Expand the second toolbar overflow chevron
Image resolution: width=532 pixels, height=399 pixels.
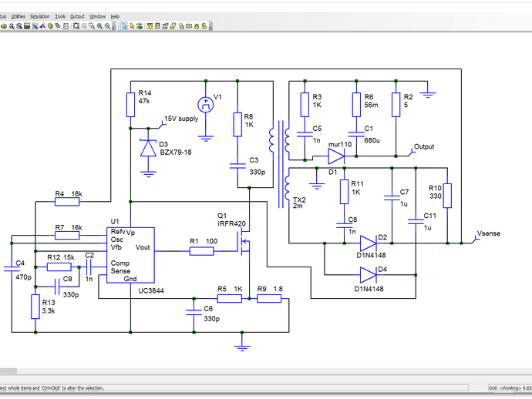[x=210, y=26]
